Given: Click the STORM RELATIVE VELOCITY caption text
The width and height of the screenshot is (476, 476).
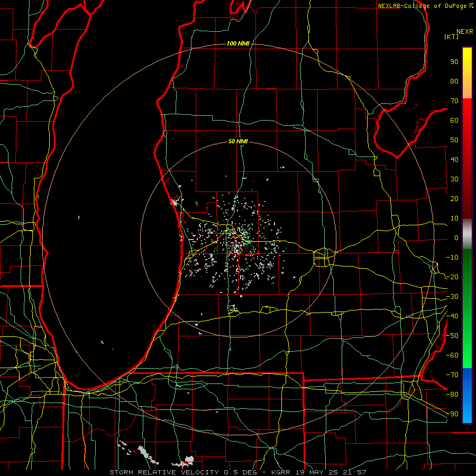Looking at the screenshot, I should 164,472.
